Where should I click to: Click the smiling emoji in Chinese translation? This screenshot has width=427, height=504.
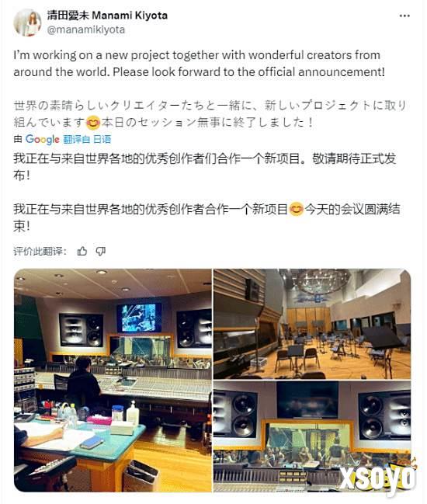tap(297, 209)
